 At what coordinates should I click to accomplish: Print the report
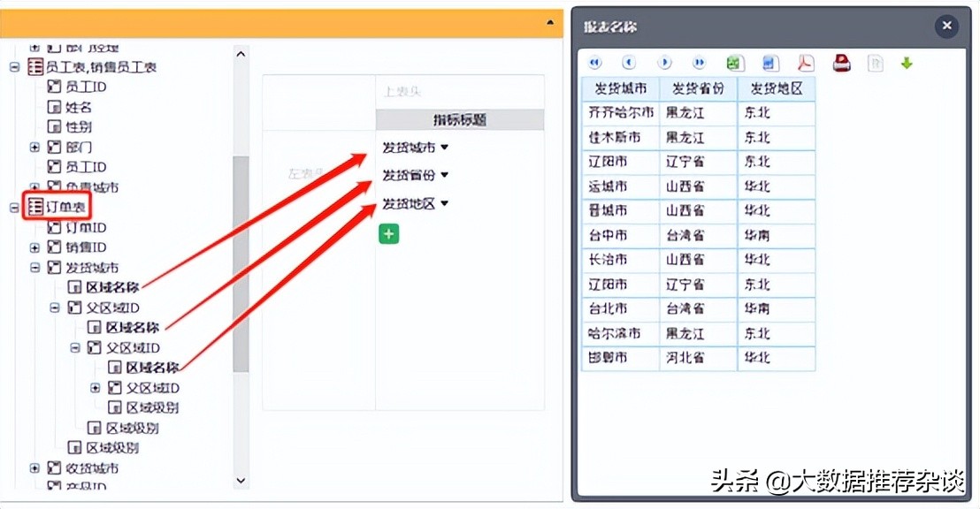point(841,62)
